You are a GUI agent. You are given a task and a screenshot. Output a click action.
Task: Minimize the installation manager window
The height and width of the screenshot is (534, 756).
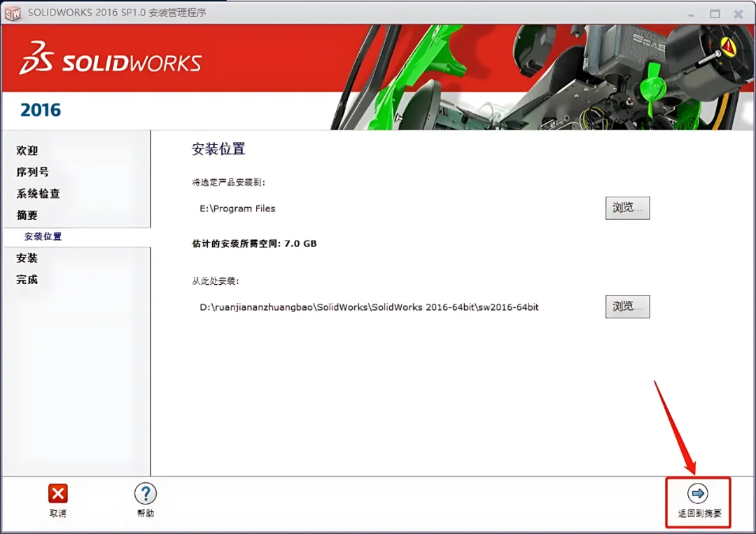691,15
